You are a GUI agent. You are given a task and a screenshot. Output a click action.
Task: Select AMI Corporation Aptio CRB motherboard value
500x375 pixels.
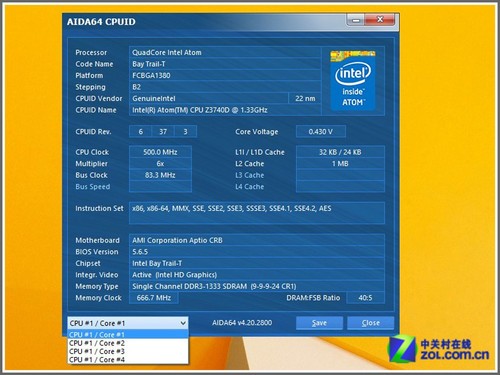click(257, 240)
